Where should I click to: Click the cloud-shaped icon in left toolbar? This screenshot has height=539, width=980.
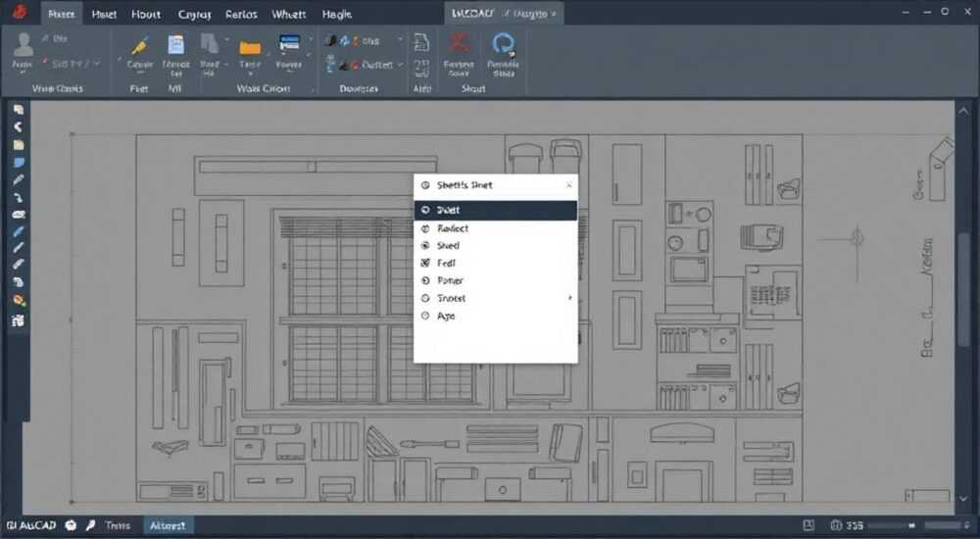tap(18, 215)
